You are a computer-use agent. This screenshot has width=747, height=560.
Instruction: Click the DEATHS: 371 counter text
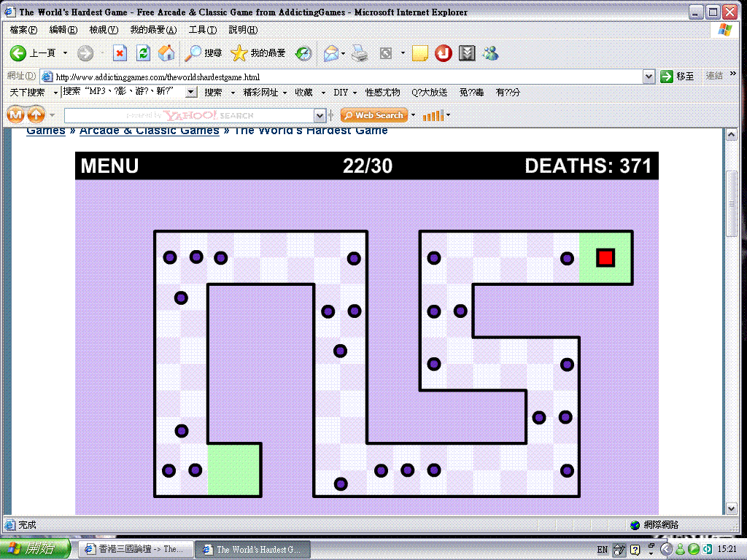coord(588,166)
